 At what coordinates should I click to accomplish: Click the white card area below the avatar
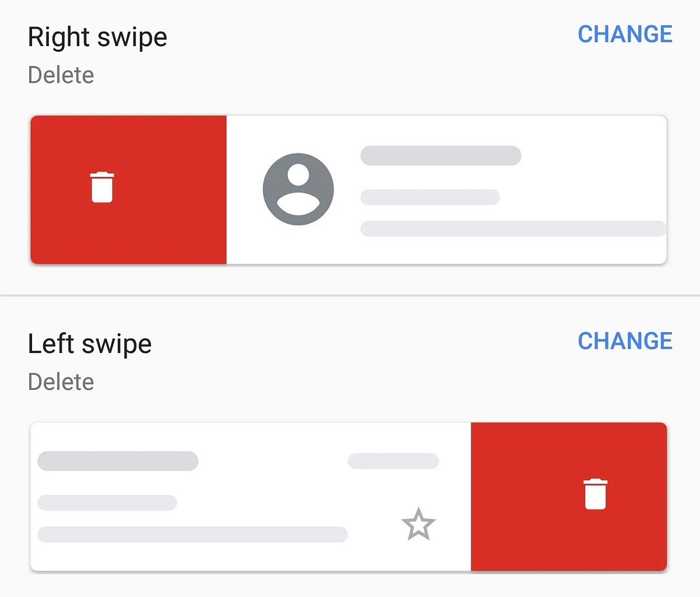coord(298,245)
